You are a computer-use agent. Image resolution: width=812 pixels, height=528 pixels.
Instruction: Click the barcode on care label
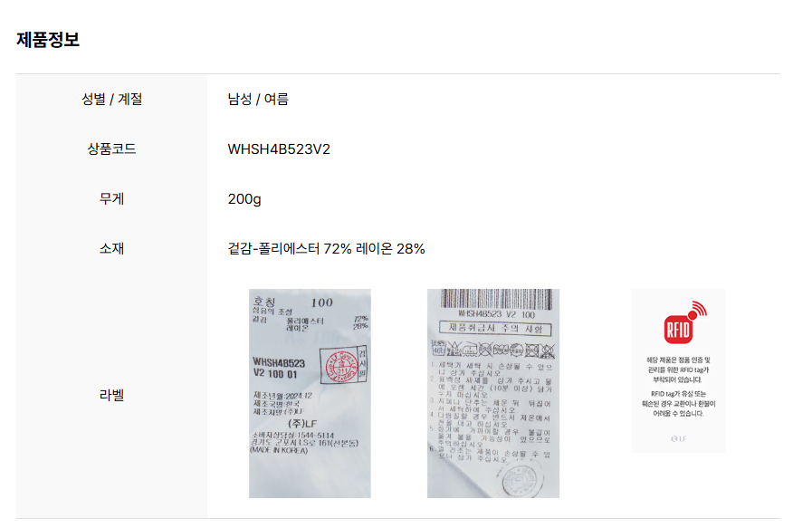coord(496,299)
